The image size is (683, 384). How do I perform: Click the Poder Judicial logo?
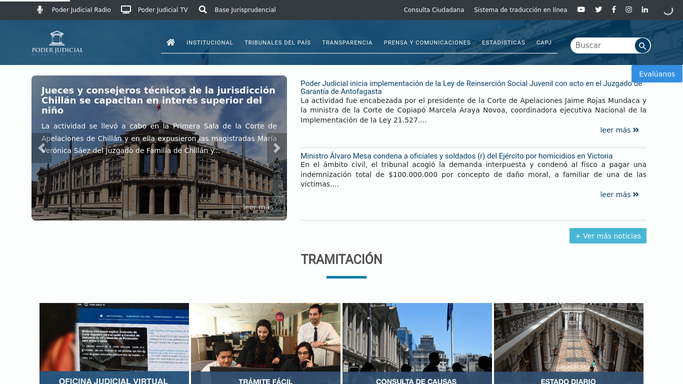[x=57, y=42]
